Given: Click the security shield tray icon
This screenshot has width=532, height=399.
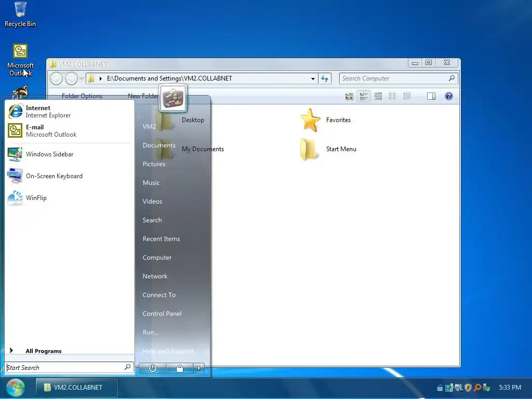Looking at the screenshot, I should coord(468,388).
